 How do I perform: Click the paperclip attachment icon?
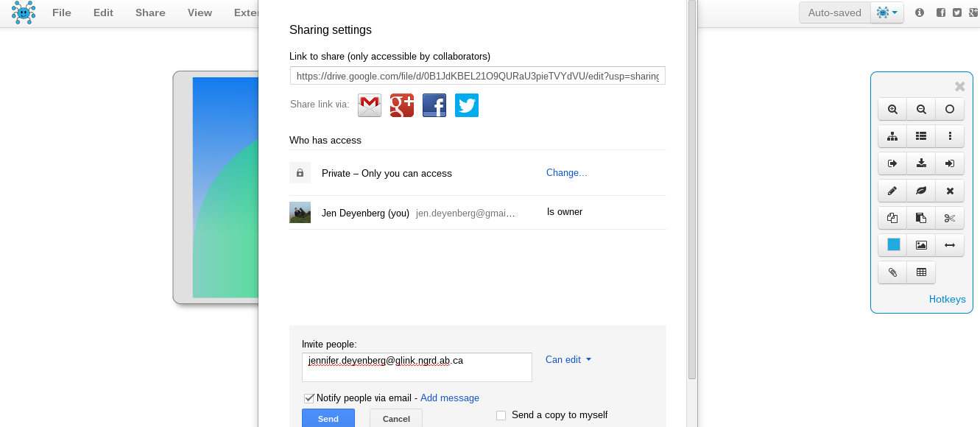892,272
